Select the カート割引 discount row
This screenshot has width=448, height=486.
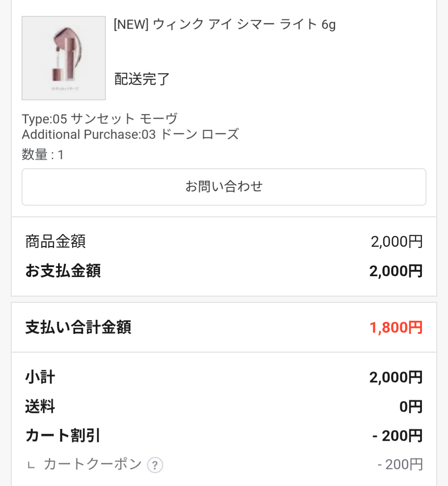click(x=224, y=435)
